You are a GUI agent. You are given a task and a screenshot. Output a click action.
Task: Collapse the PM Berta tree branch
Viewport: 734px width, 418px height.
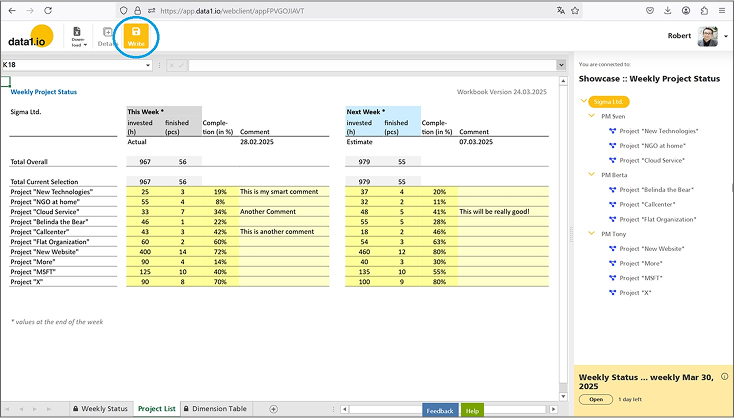(592, 174)
